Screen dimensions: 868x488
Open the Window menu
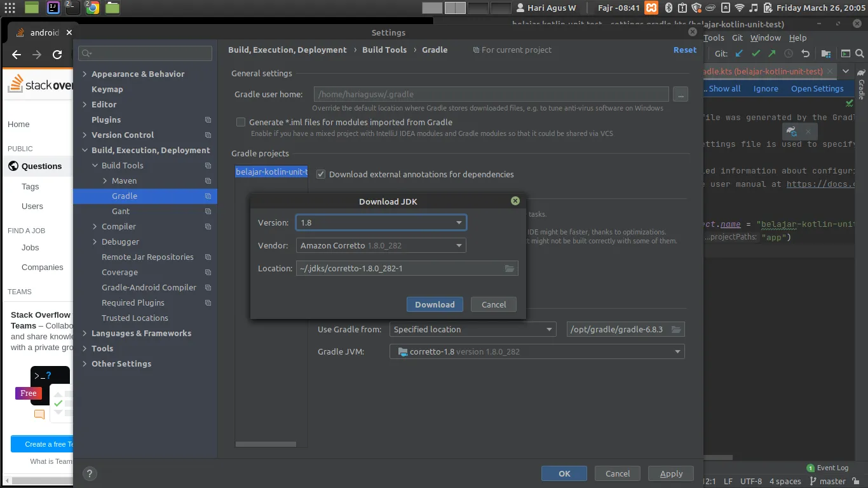point(765,37)
